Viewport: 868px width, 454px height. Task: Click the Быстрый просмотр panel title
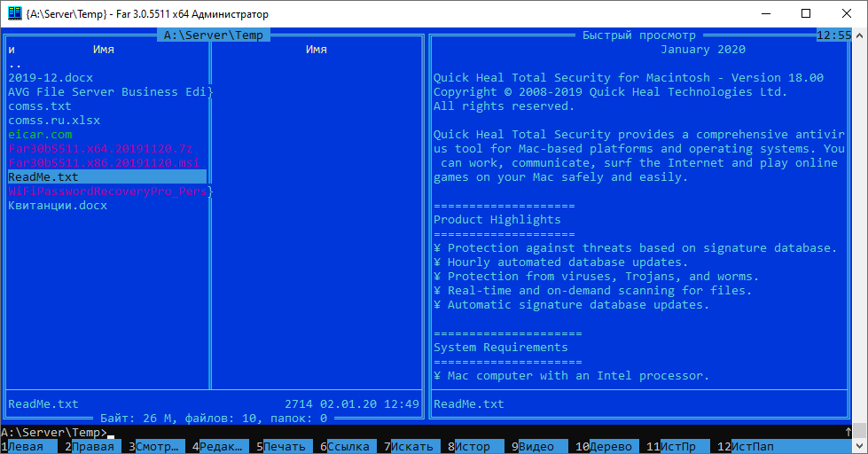pos(639,35)
